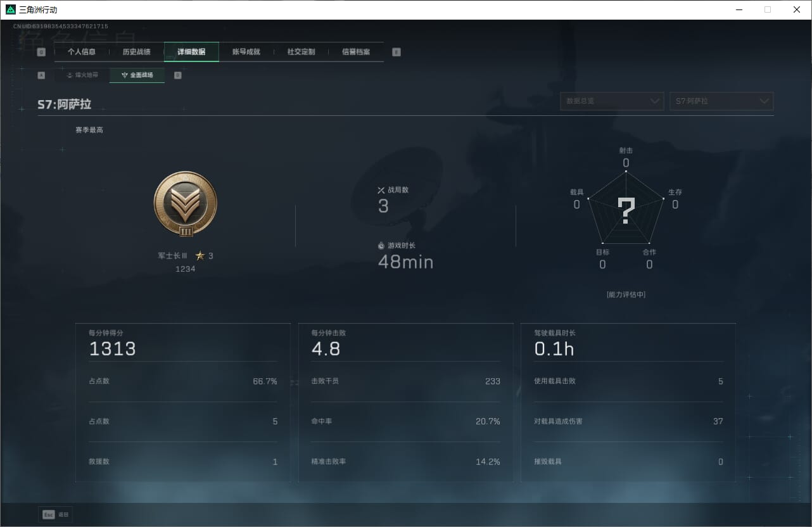Click the Q key icon left of tabs
This screenshot has height=527, width=812.
pyautogui.click(x=41, y=52)
